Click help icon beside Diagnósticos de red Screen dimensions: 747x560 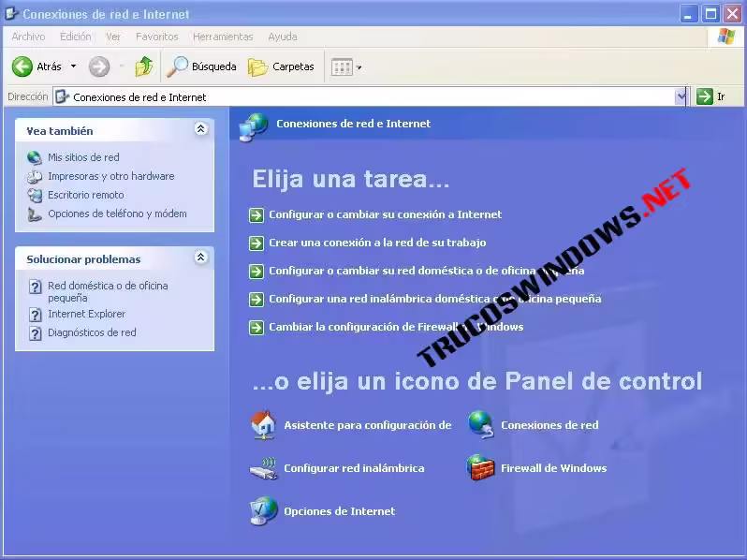(x=35, y=333)
